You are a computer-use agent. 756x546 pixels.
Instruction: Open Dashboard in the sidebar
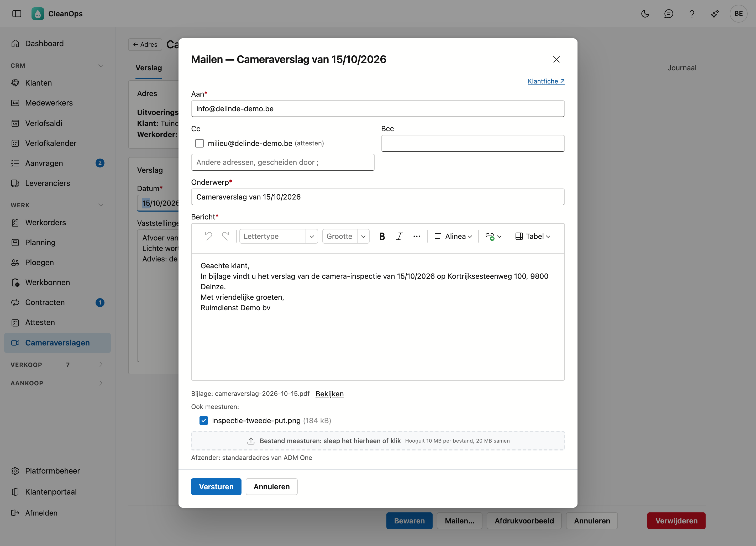57,44
